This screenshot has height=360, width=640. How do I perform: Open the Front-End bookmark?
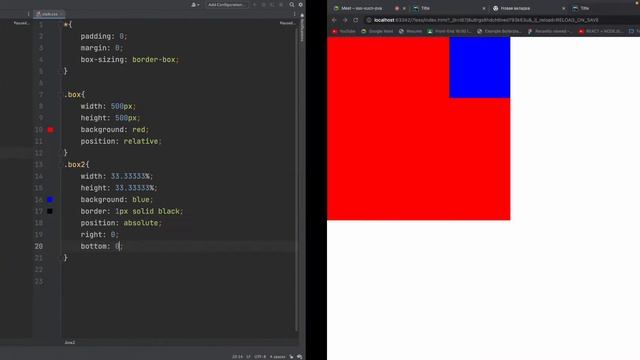(449, 31)
